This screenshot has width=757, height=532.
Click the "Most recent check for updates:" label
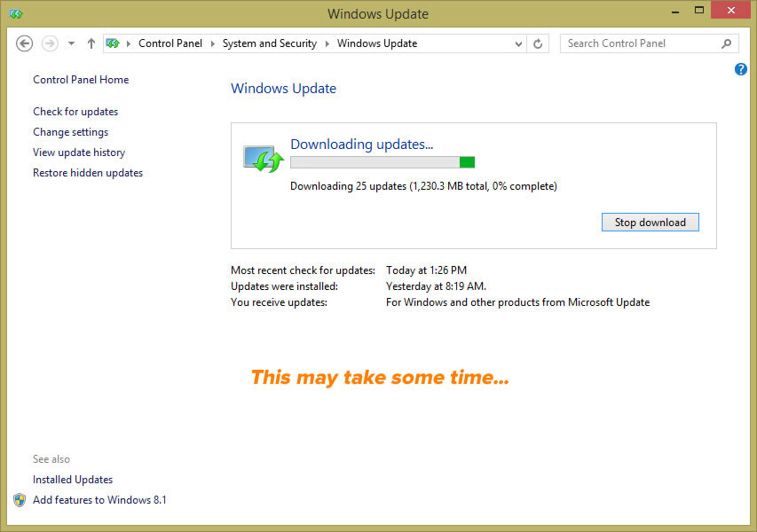click(x=303, y=270)
